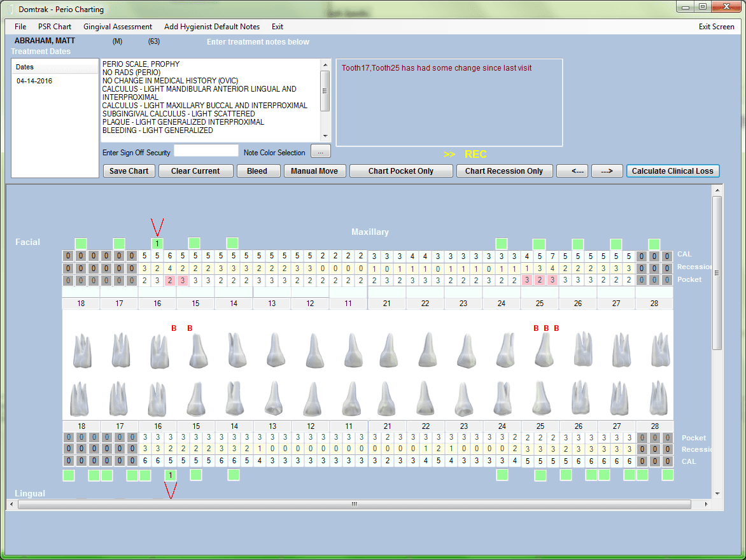Toggle the green box above facial tooth 18
The width and height of the screenshot is (746, 560).
[x=81, y=243]
